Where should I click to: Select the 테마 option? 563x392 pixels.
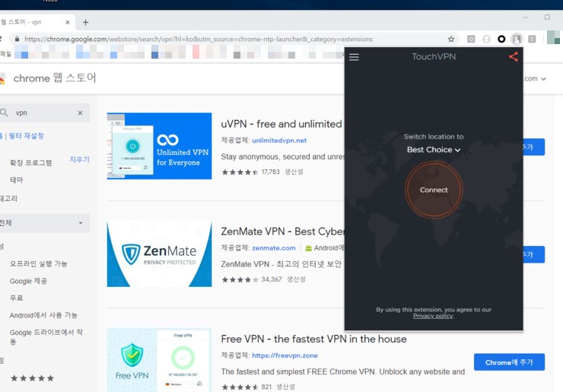tap(17, 180)
